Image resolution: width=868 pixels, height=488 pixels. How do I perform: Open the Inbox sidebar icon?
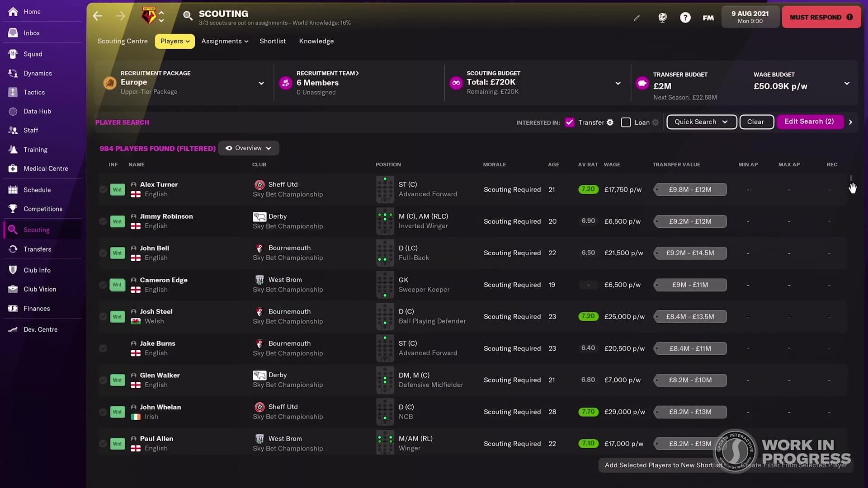pyautogui.click(x=13, y=33)
